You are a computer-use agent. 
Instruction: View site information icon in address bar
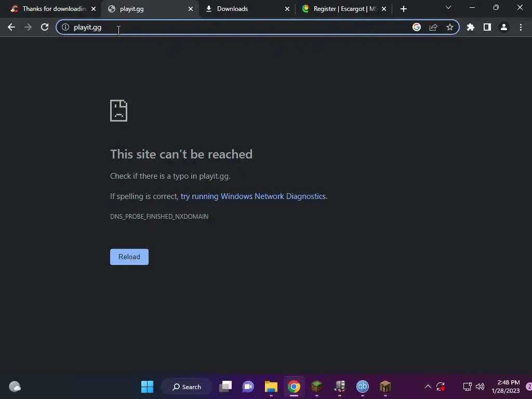(x=65, y=27)
